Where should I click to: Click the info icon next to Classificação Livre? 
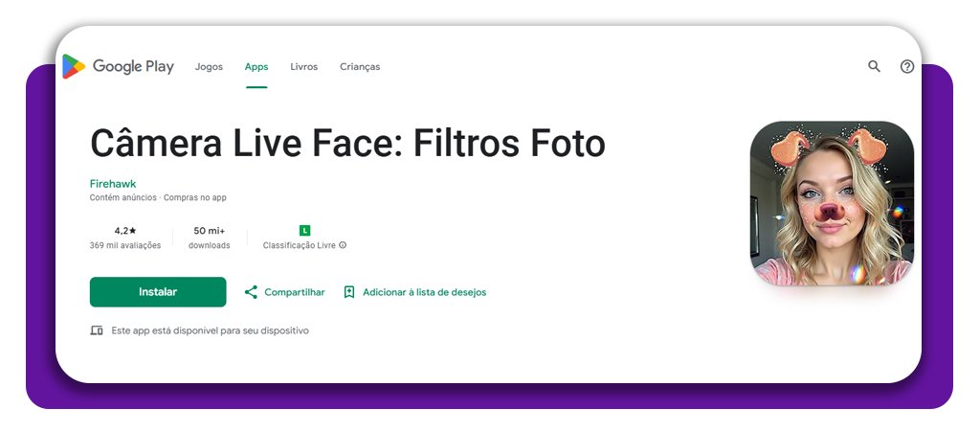point(343,245)
